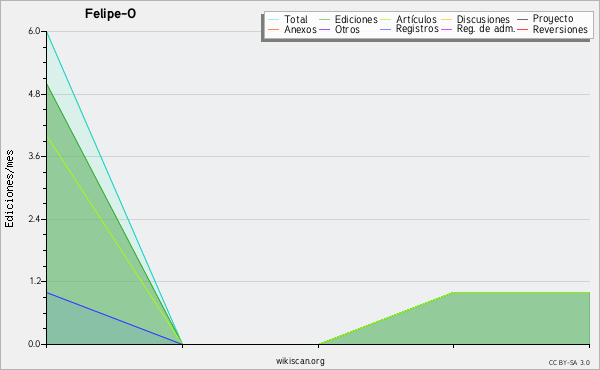Viewport: 600px width, 370px height.
Task: Click the cyan Total legend line marker
Action: coord(274,19)
